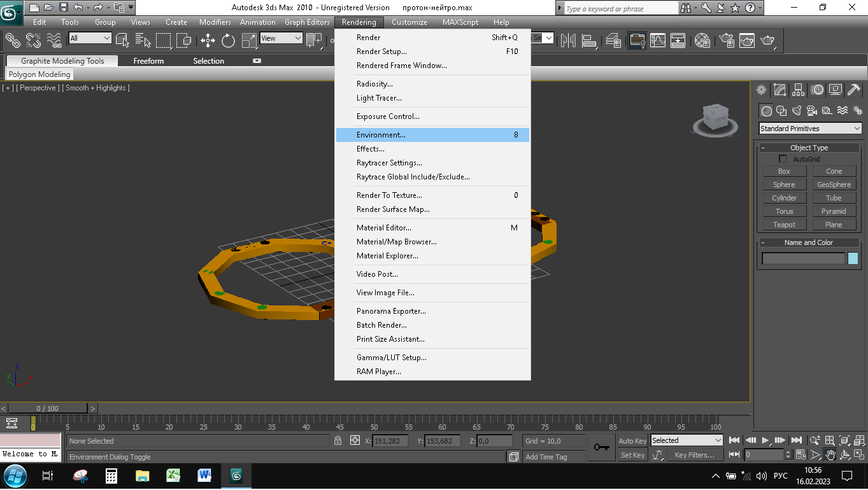The height and width of the screenshot is (490, 868).
Task: Switch to Display command panel tab
Action: coord(836,90)
